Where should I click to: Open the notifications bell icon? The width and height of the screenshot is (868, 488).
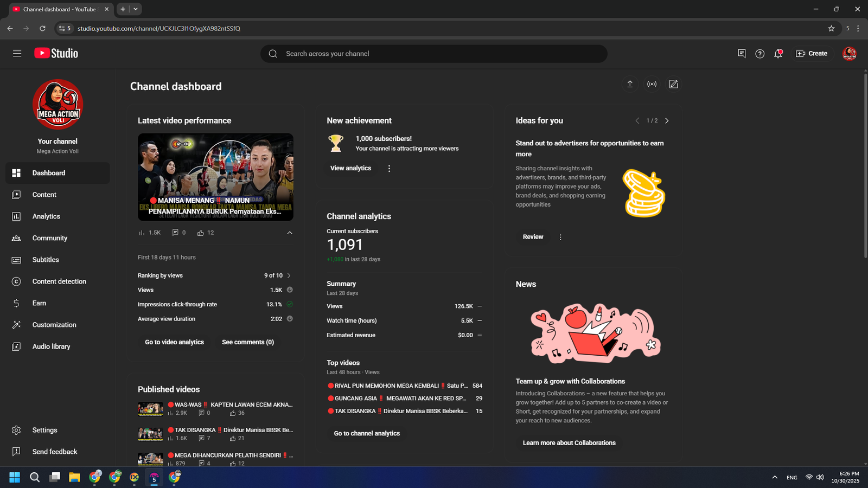(778, 54)
